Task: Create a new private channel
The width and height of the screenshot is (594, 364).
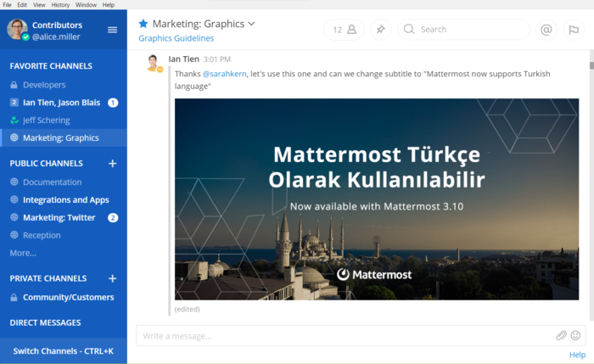Action: click(x=113, y=278)
